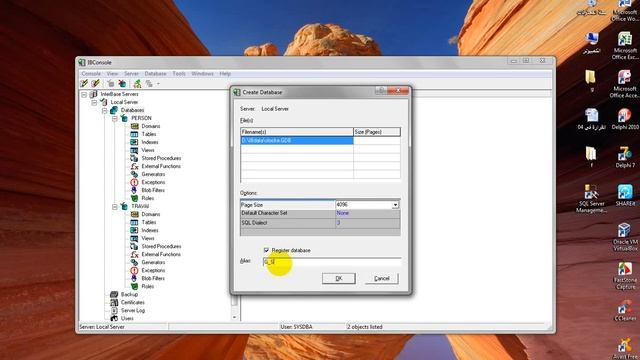Image resolution: width=640 pixels, height=360 pixels.
Task: Select External Functions under TRAVM
Action: pyautogui.click(x=161, y=254)
